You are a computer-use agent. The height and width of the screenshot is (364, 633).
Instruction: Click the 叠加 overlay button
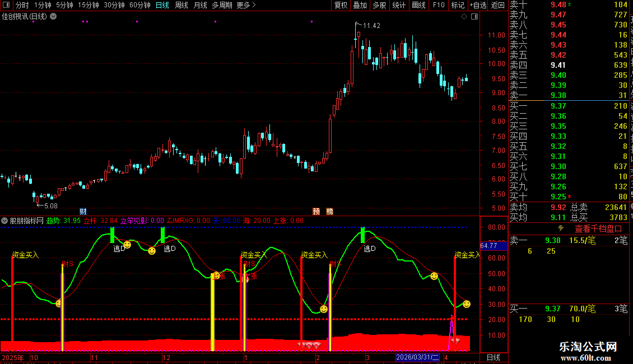360,5
